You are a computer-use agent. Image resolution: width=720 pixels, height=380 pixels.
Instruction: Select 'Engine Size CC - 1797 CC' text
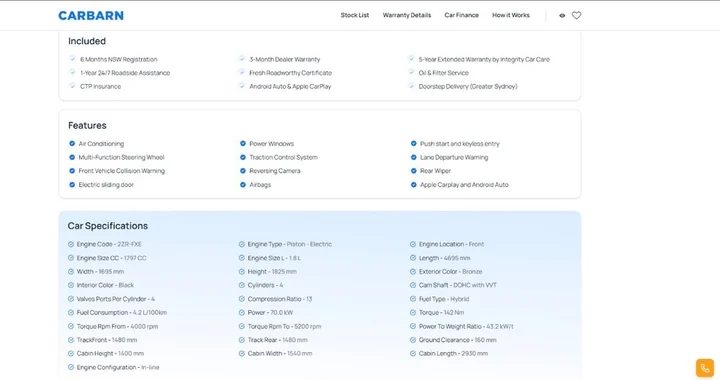(112, 258)
